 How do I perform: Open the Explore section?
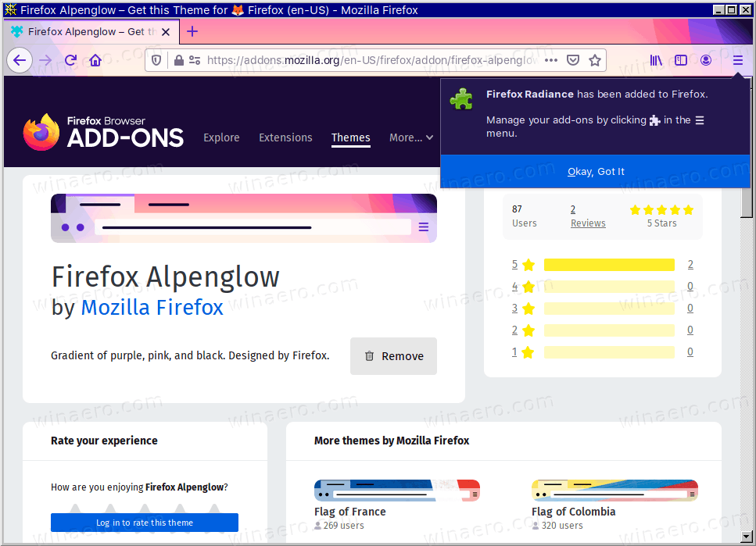[x=221, y=137]
